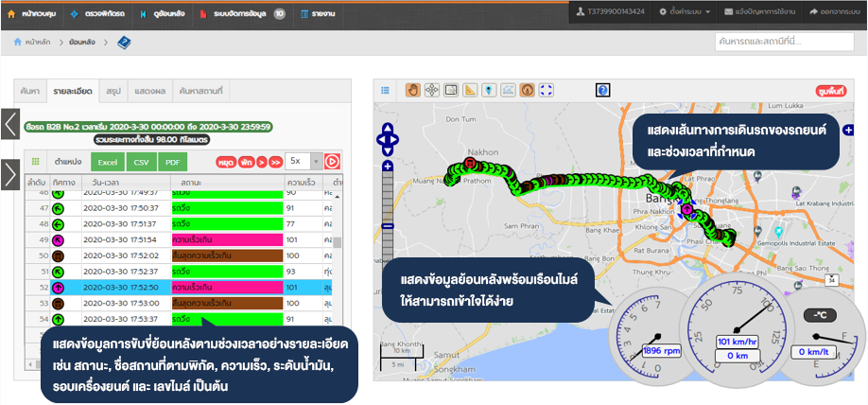Export the table with Excel button
Screen dimensions: 868x405
[x=108, y=163]
